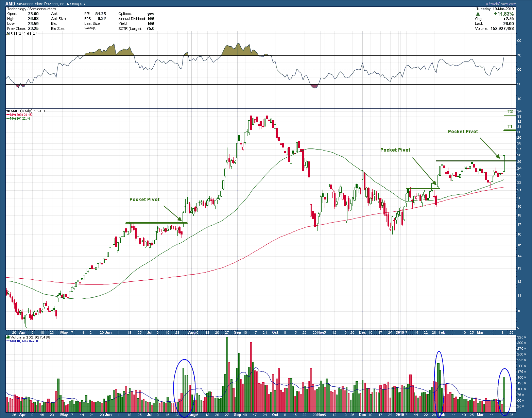Click the T2 price target label
532x418 pixels.
click(510, 111)
